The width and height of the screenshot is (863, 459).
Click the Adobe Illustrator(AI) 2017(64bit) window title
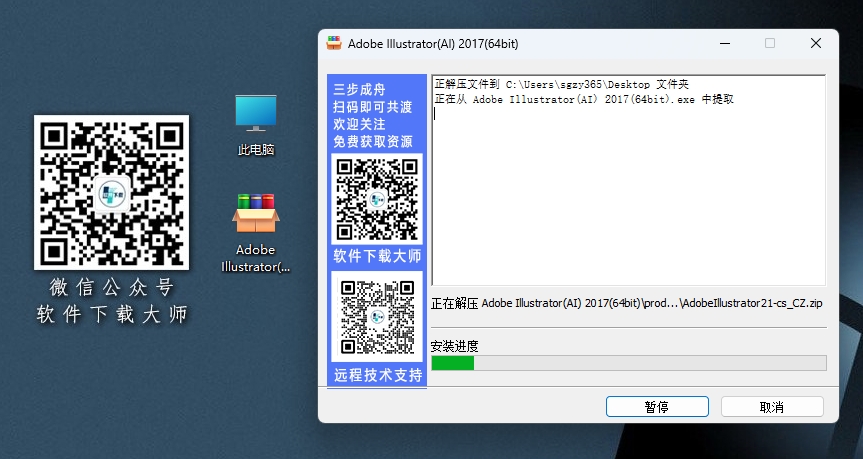[x=433, y=43]
